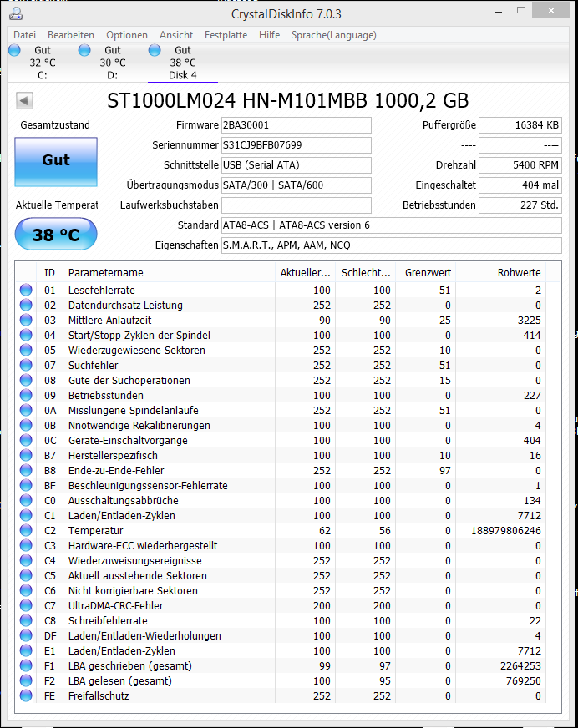Click the 38 °C temperature button
The width and height of the screenshot is (578, 728).
pos(55,235)
